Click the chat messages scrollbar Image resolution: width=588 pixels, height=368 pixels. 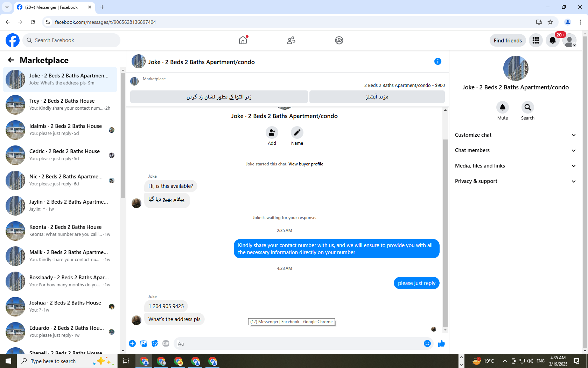point(445,233)
